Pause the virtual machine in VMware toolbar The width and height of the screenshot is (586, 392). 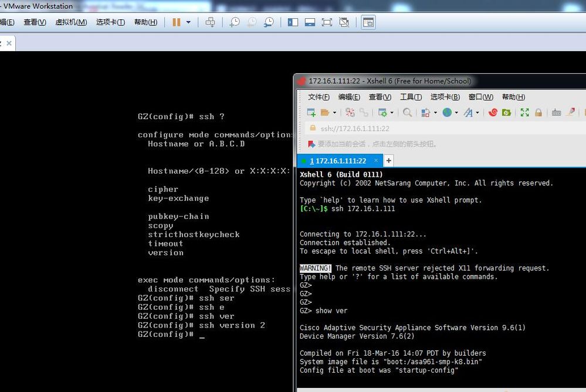tap(177, 22)
